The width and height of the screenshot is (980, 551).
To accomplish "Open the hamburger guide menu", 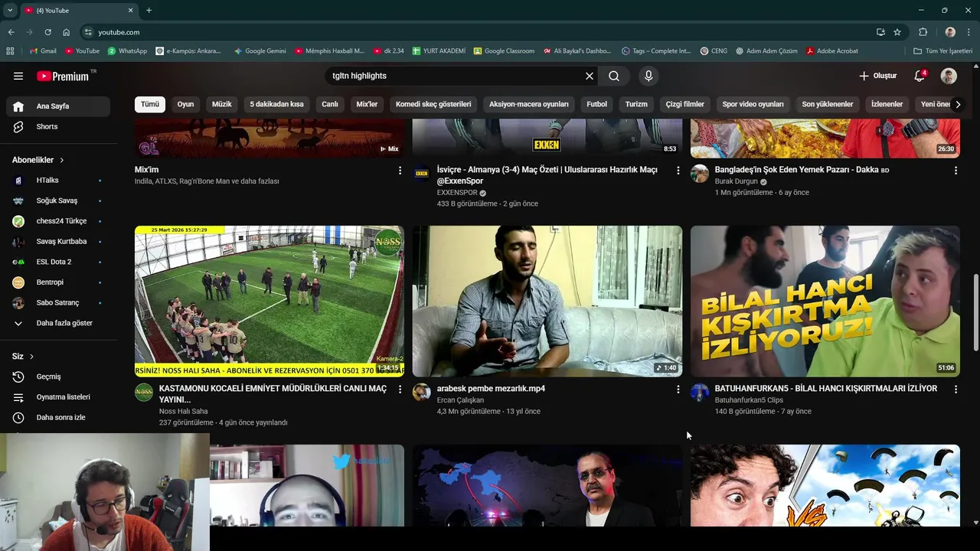I will click(18, 76).
